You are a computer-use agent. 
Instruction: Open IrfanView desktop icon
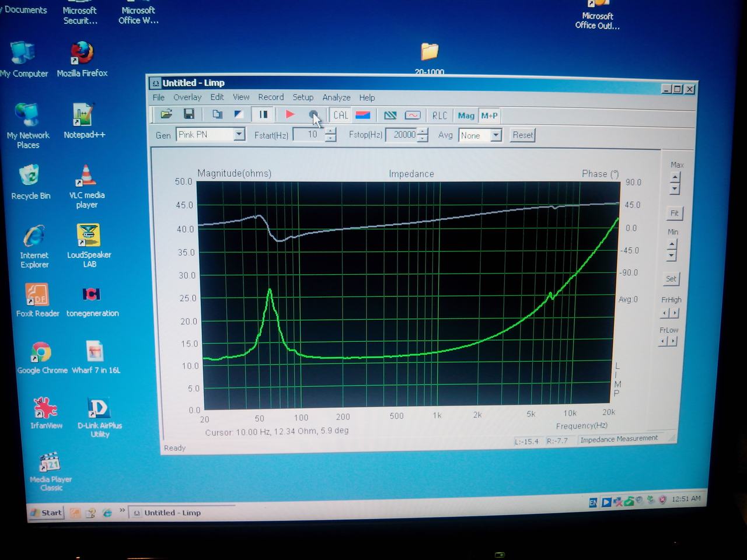coord(46,412)
